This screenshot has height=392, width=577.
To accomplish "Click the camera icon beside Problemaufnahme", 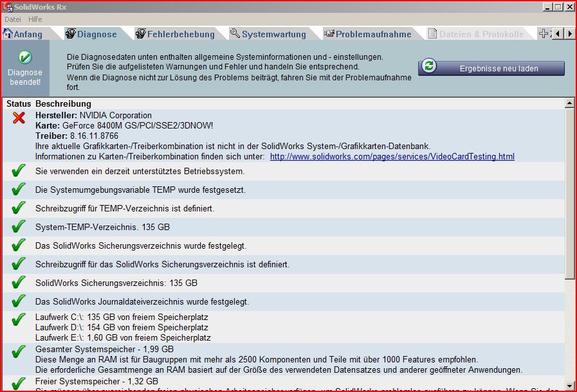I will [x=329, y=33].
